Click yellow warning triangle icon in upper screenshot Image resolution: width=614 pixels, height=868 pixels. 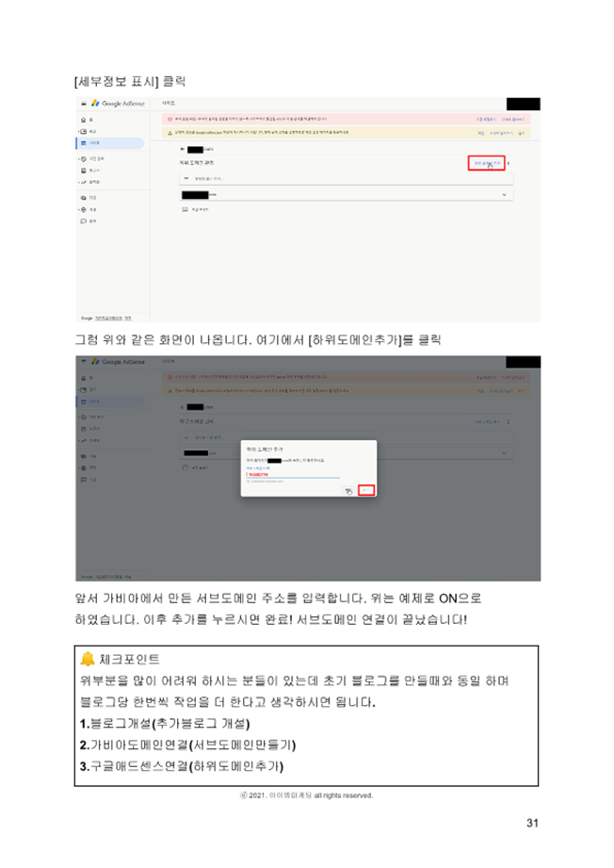click(x=170, y=133)
